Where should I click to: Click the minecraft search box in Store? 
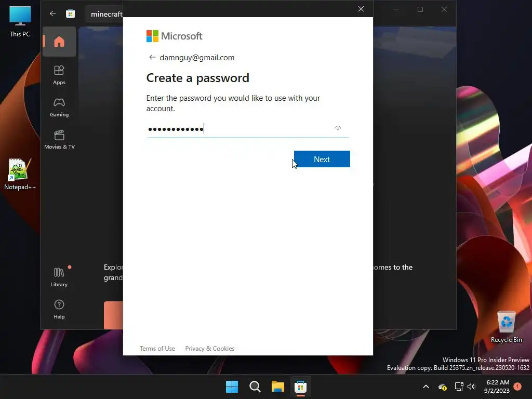click(x=104, y=14)
